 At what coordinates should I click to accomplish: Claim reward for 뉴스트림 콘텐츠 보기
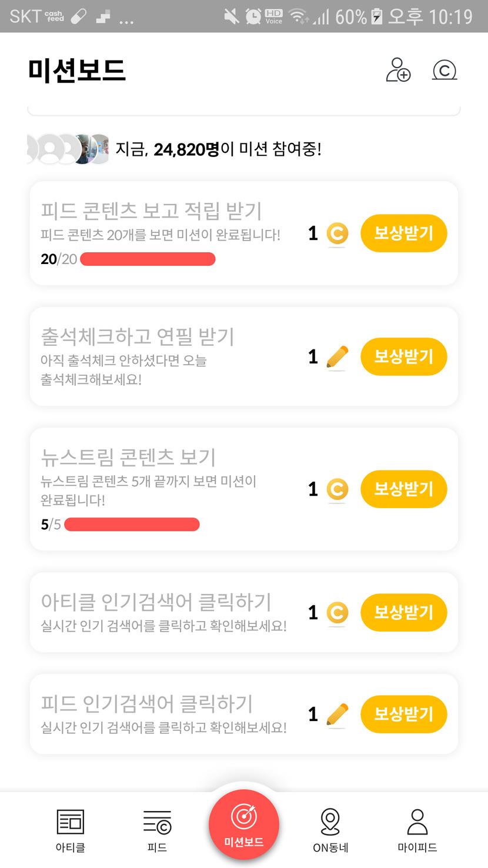tap(403, 489)
